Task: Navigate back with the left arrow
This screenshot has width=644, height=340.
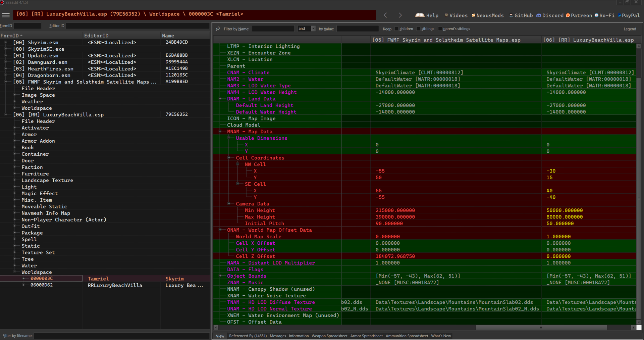Action: point(385,15)
